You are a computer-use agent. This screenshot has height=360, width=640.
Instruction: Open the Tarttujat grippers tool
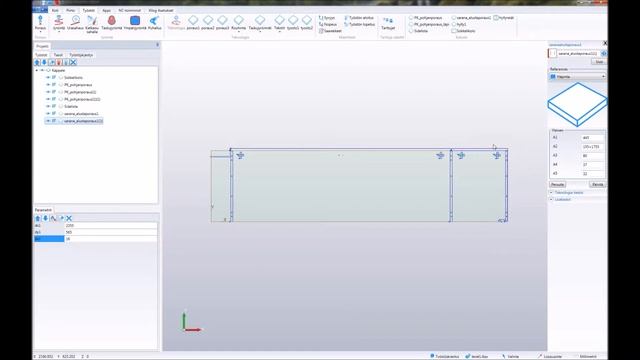[x=388, y=23]
